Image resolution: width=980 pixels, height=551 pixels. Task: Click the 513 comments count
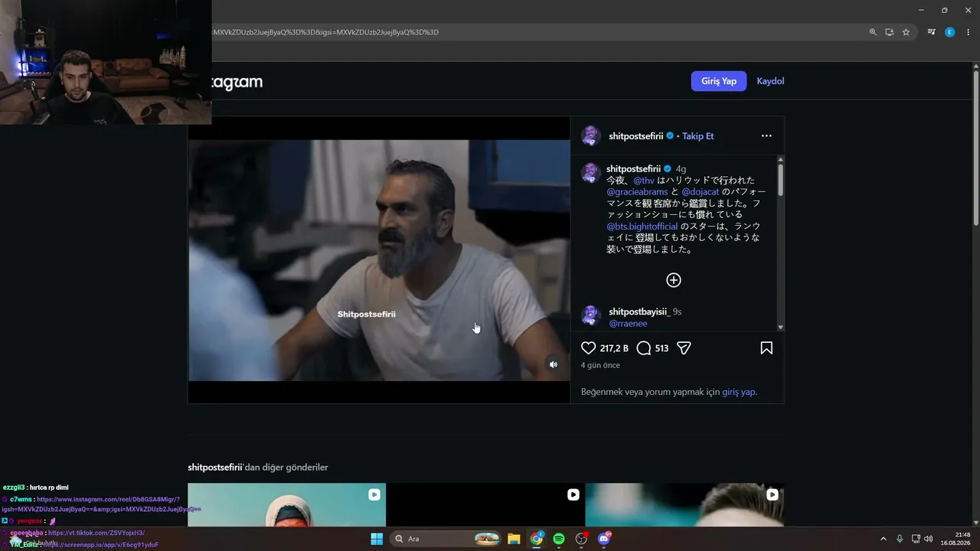click(x=662, y=348)
